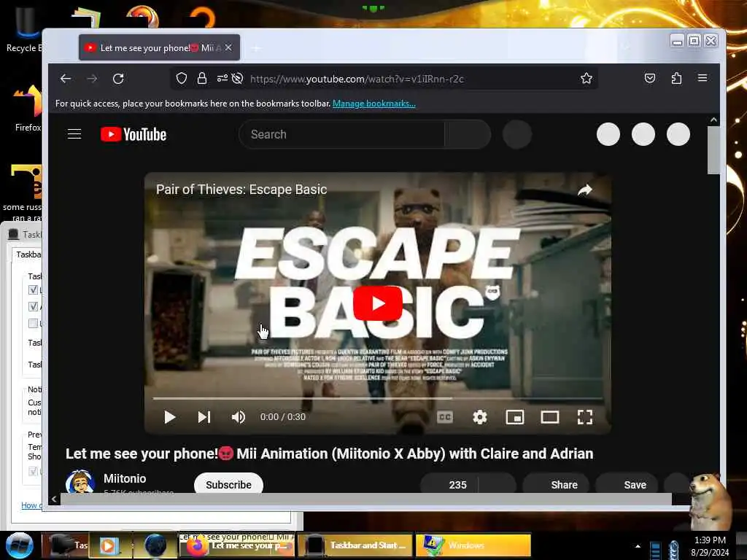Screen dimensions: 747x560
Task: Open the Firefox application hamburger menu
Action: [703, 77]
